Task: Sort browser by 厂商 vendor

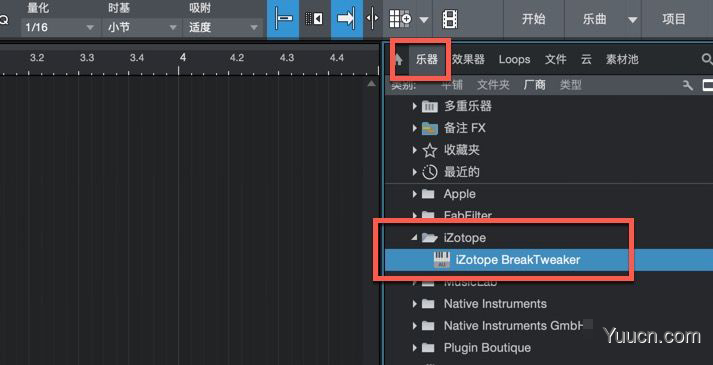Action: pos(534,85)
